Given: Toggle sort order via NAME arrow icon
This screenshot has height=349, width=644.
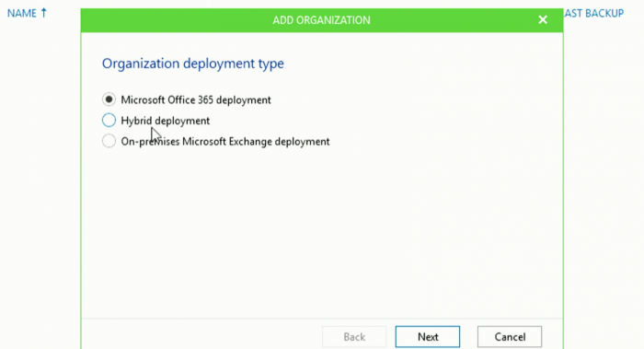Looking at the screenshot, I should point(43,13).
